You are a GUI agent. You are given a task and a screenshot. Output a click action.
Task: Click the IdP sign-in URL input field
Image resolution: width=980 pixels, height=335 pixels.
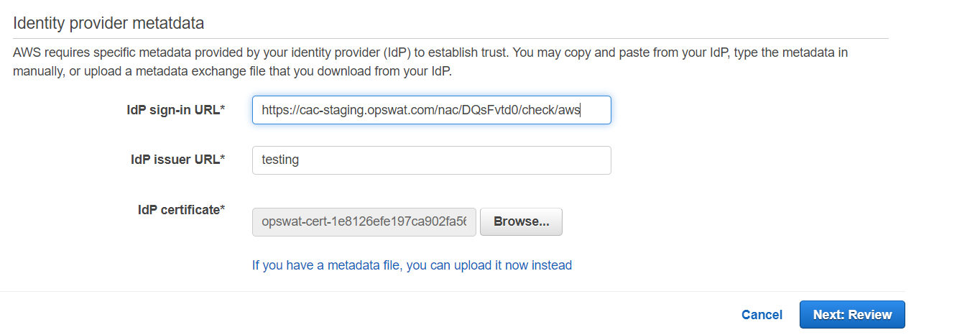click(x=431, y=110)
